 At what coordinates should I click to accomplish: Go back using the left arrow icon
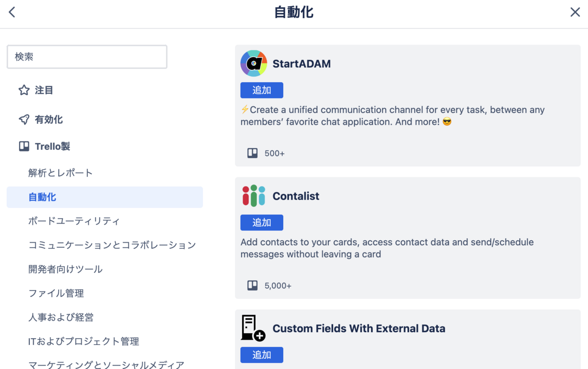[x=12, y=12]
